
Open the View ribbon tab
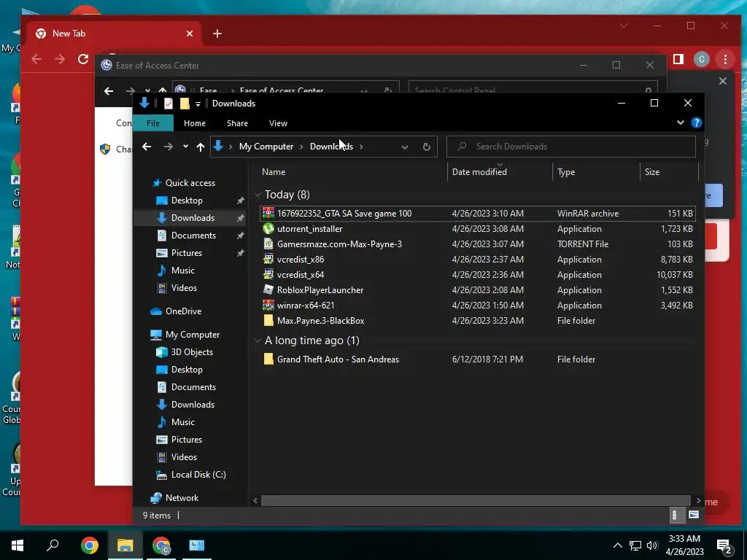pos(278,123)
